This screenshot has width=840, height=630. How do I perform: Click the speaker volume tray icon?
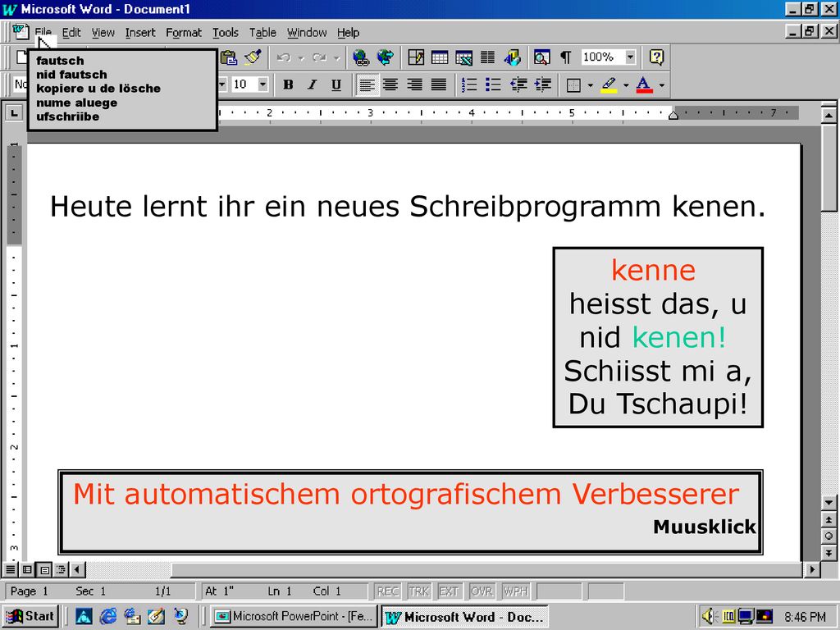click(710, 616)
